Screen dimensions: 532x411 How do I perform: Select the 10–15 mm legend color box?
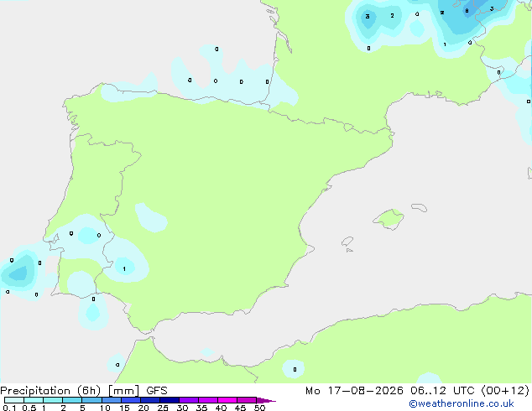(x=112, y=400)
